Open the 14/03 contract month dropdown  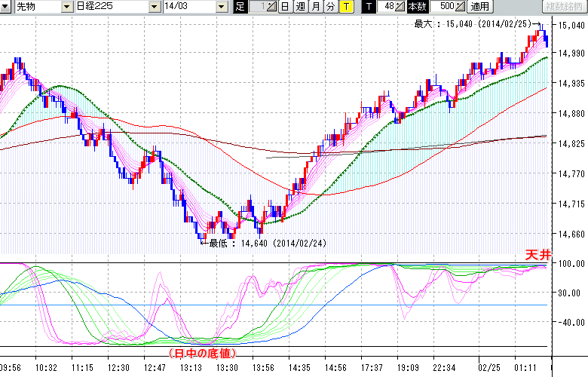click(x=220, y=7)
